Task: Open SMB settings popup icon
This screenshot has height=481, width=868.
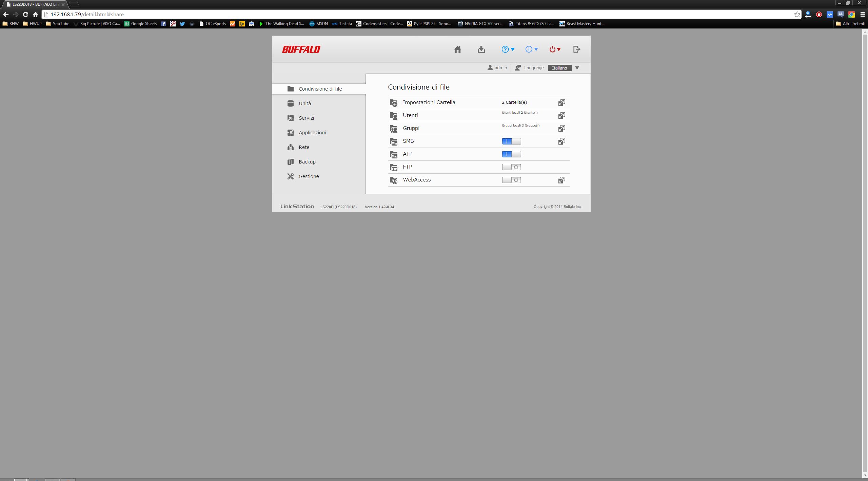Action: [x=561, y=141]
